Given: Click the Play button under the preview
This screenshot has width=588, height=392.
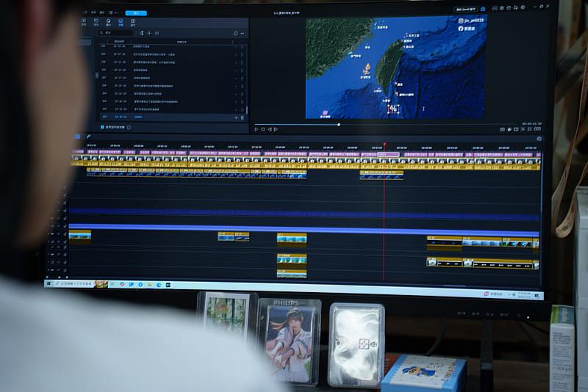Looking at the screenshot, I should click(256, 129).
